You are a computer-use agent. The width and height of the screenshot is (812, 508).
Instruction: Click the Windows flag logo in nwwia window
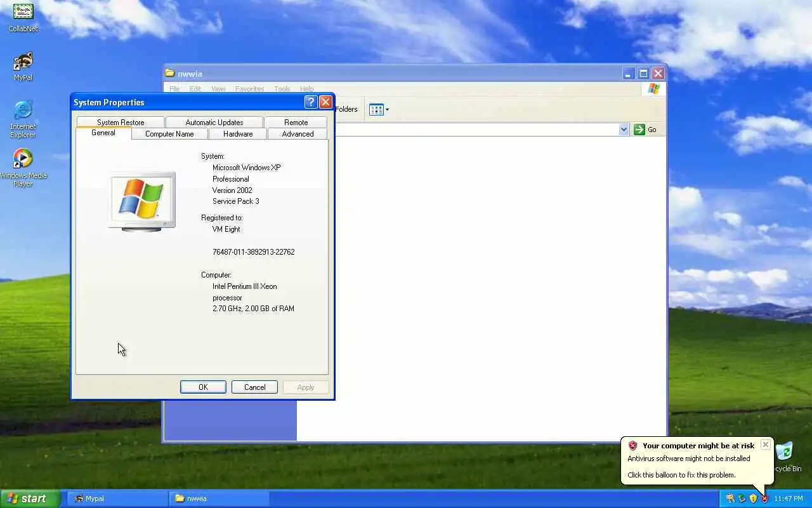click(x=653, y=89)
